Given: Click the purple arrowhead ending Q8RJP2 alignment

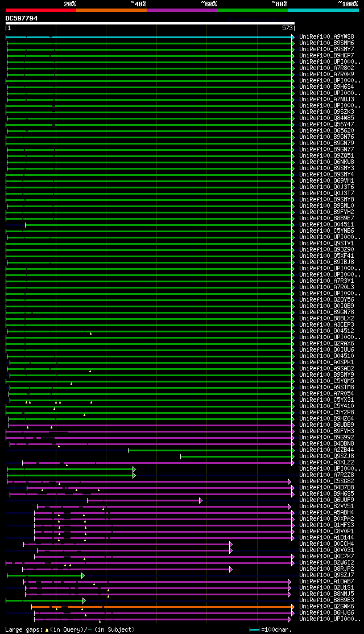Looking at the screenshot, I should pos(231,569).
